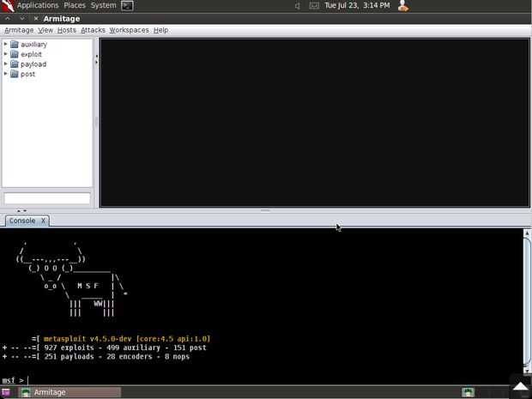Click the console vertical scrollbar
Viewport: 532px width, 399px height.
click(527, 302)
